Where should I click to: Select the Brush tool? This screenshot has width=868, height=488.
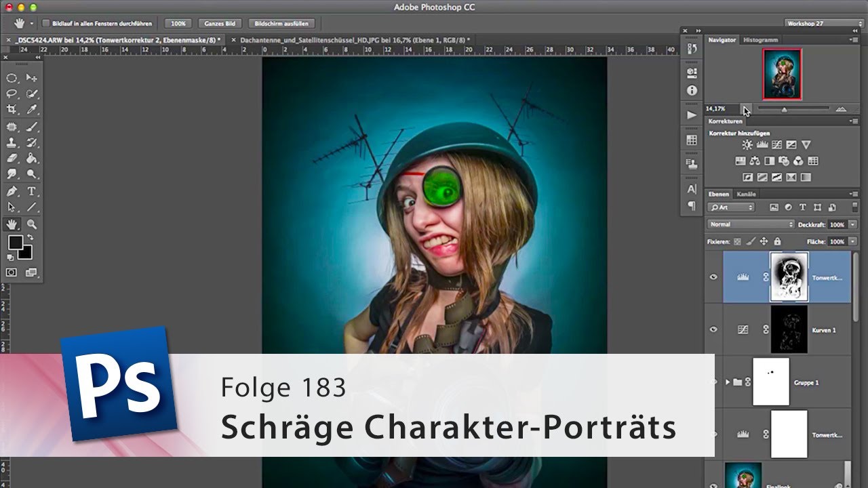click(x=31, y=127)
